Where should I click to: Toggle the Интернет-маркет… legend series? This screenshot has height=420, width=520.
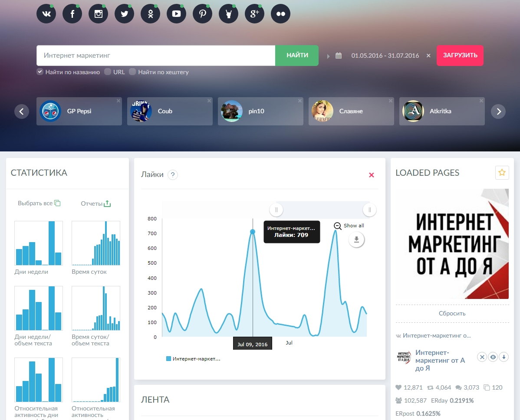pos(193,359)
